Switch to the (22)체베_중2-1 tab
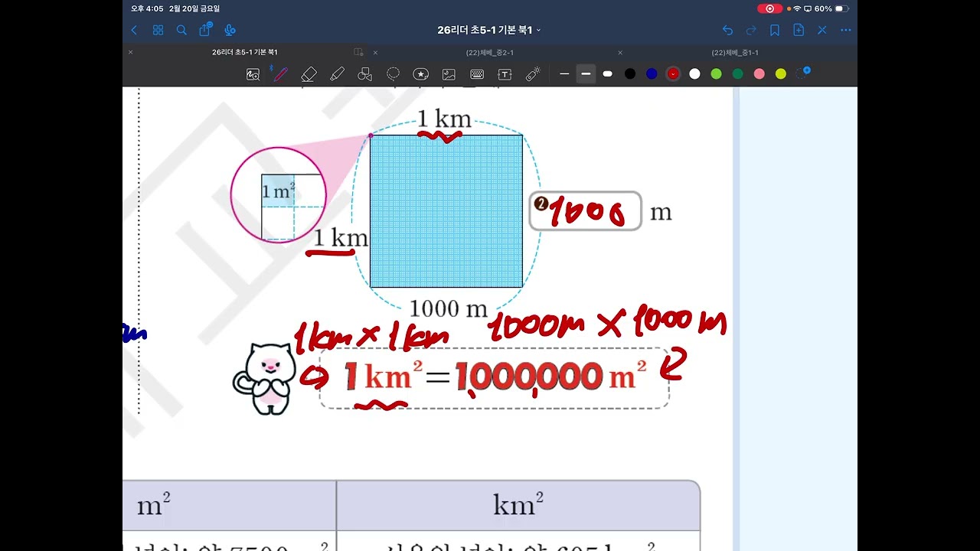Screen dimensions: 980x551 pyautogui.click(x=489, y=53)
